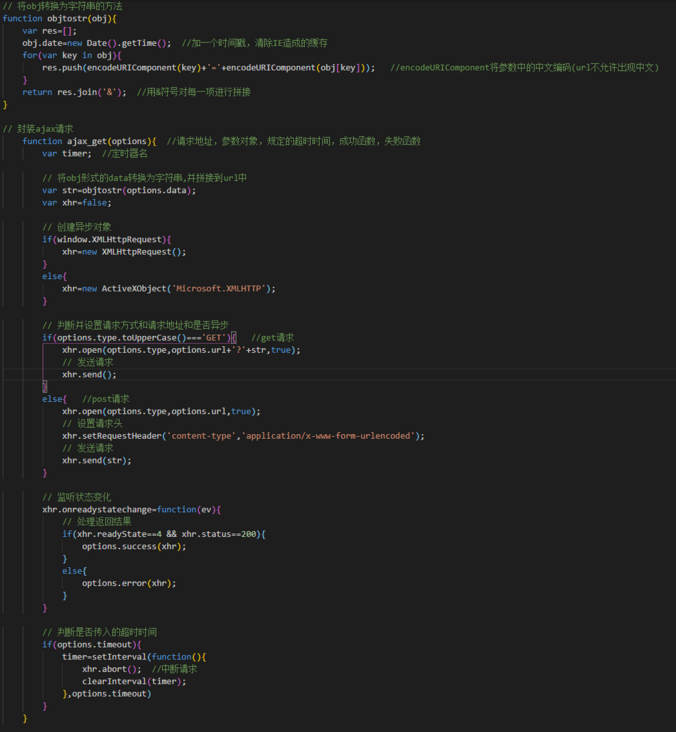
Task: Click the comment '//中断请求'
Action: [174, 669]
